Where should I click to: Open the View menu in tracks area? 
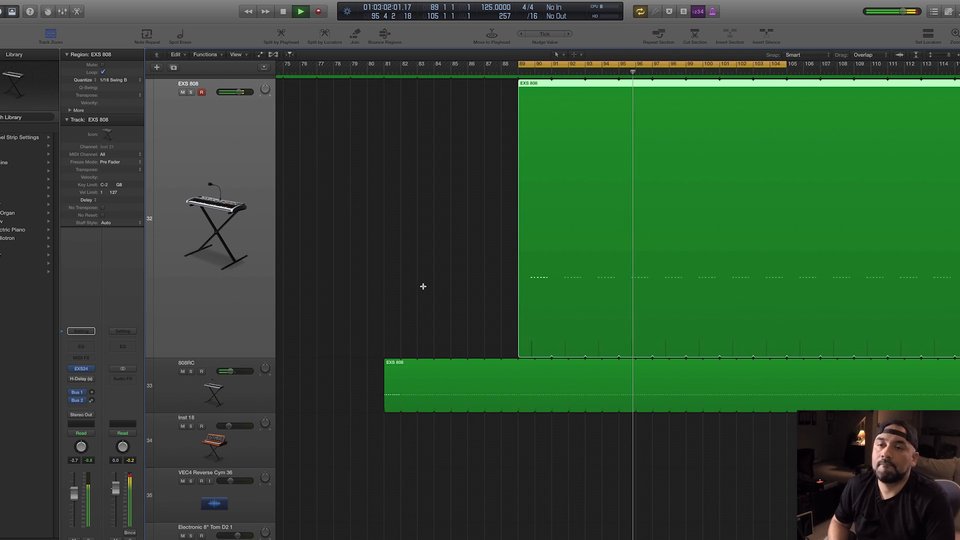click(x=238, y=54)
